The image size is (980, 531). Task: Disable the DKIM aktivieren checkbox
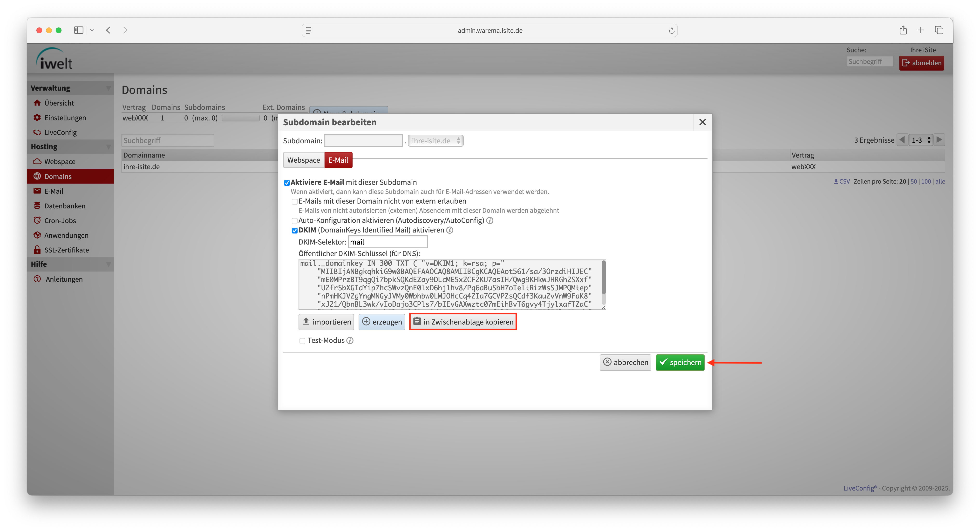pos(294,230)
